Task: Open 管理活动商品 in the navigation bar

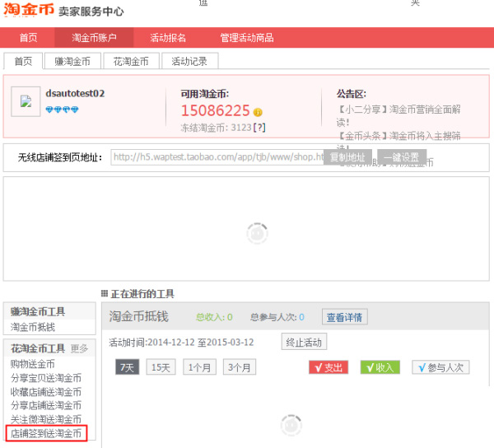Action: pos(247,38)
